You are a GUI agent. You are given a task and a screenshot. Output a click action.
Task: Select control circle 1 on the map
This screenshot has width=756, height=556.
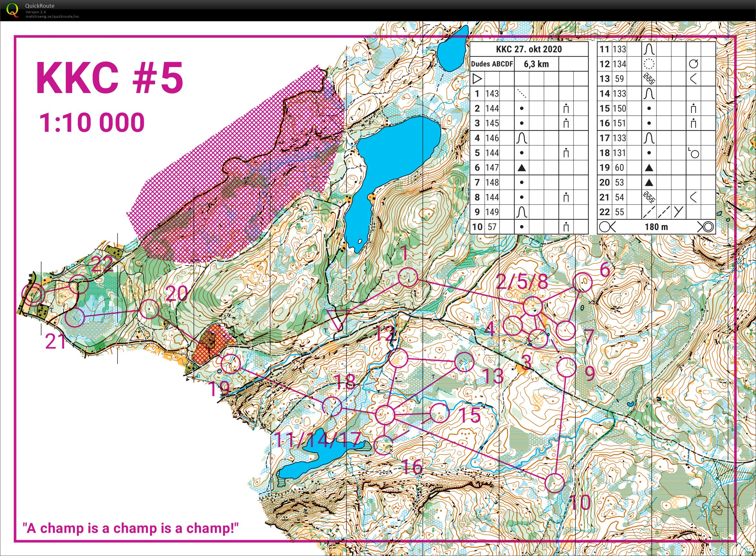click(x=408, y=277)
